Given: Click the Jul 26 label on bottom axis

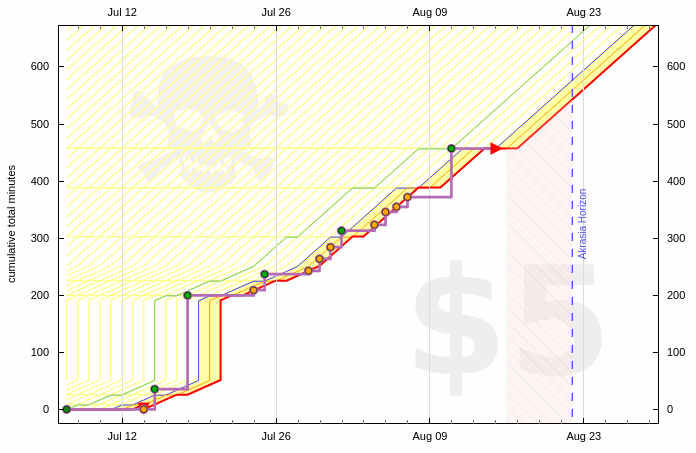Looking at the screenshot, I should (x=276, y=436).
